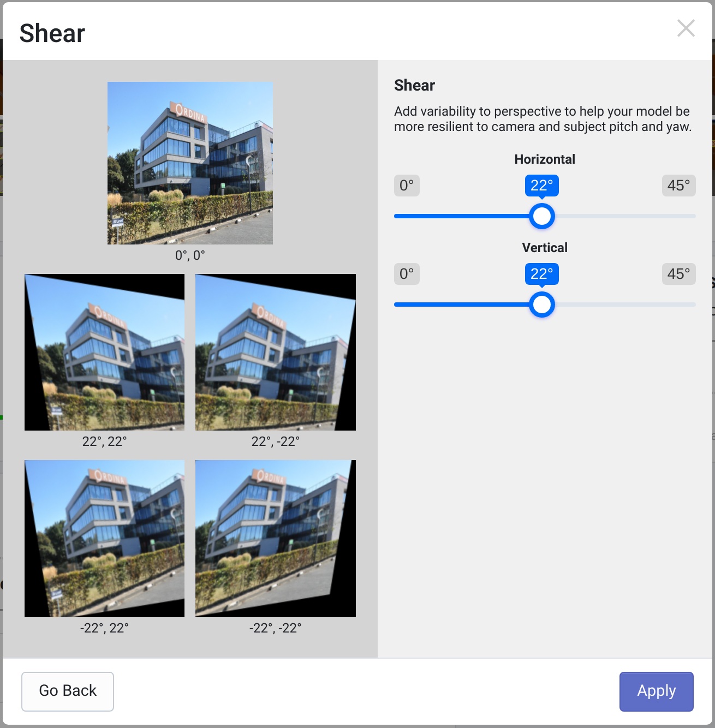Click the Horizontal 22° value tooltip
This screenshot has height=728, width=715.
(542, 186)
